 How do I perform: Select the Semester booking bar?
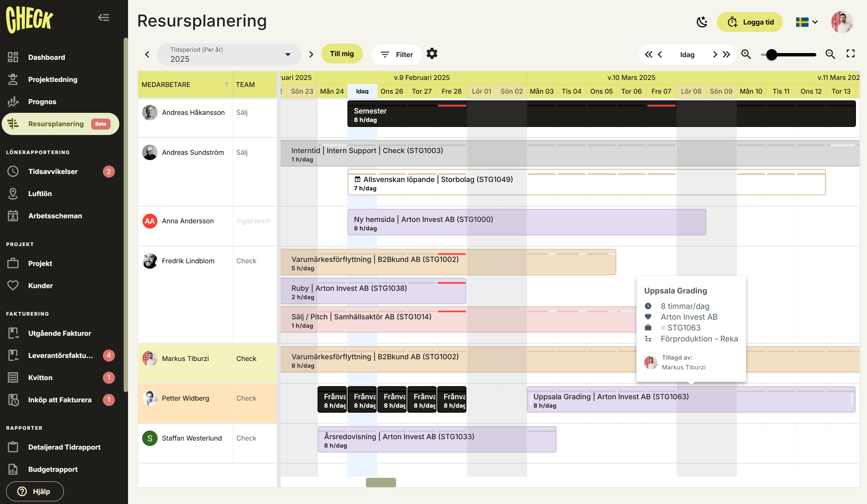[602, 114]
